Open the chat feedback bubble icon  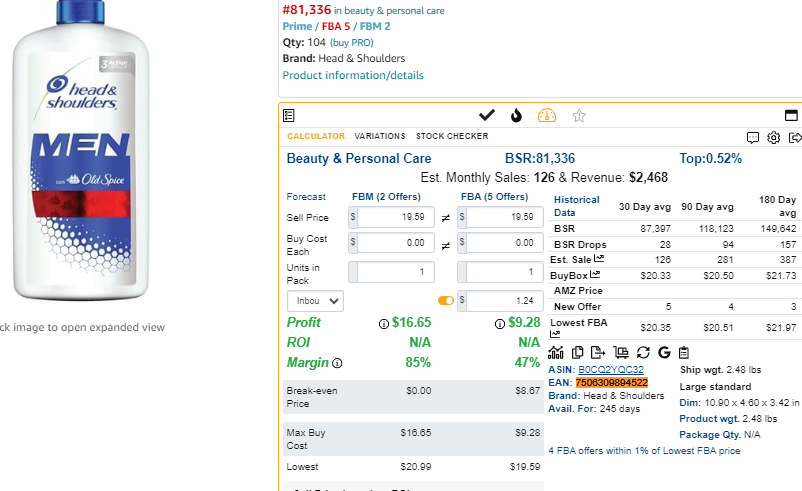tap(752, 138)
